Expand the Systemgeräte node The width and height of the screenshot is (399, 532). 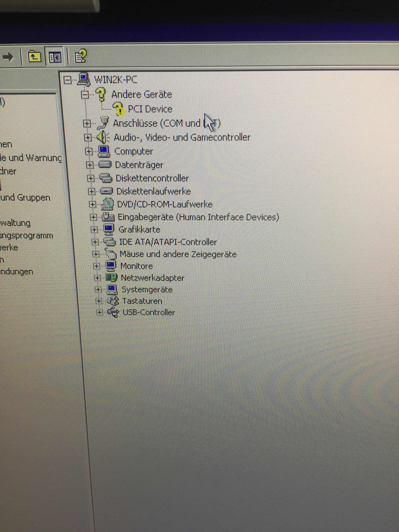point(98,290)
